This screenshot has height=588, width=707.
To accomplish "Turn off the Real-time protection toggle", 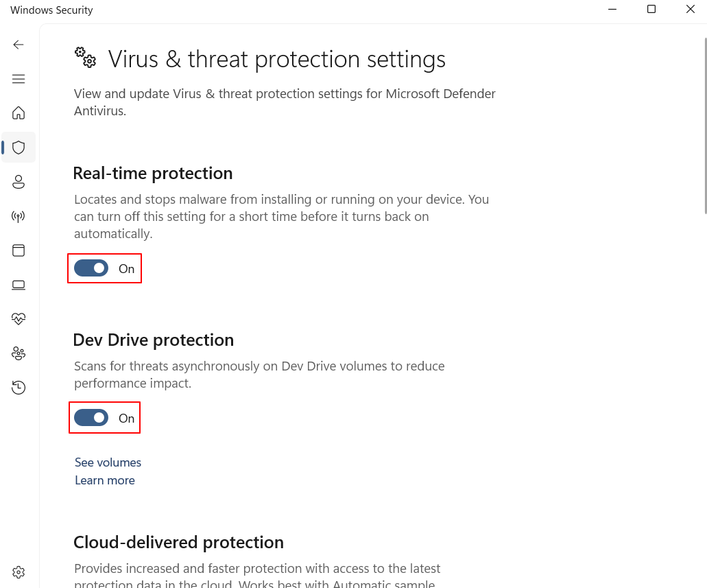I will [x=91, y=268].
